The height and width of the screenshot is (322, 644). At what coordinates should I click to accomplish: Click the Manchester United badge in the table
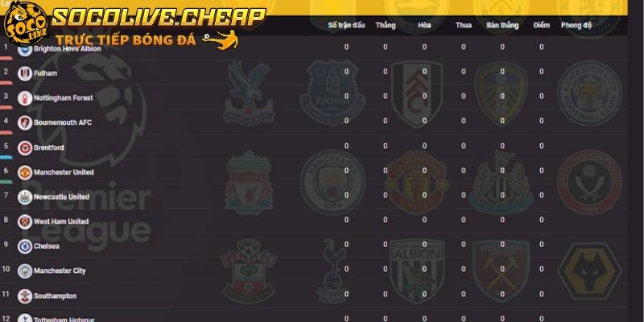pos(25,172)
